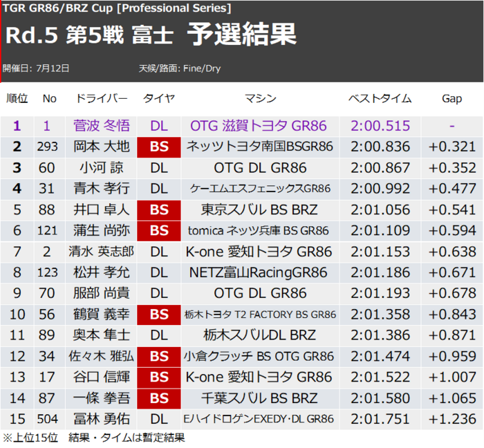Click the red BS badge for 井口 卓人
The image size is (484, 448).
coord(159,210)
